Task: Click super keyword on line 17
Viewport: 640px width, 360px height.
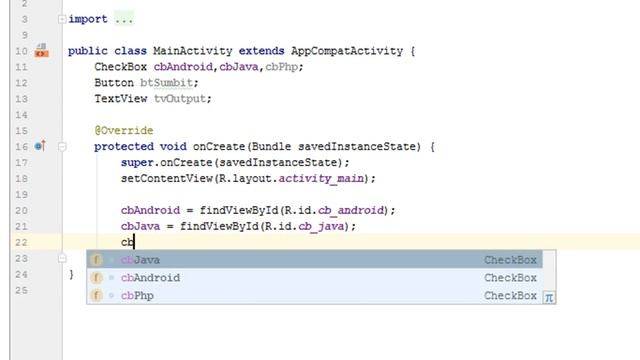Action: pos(137,163)
